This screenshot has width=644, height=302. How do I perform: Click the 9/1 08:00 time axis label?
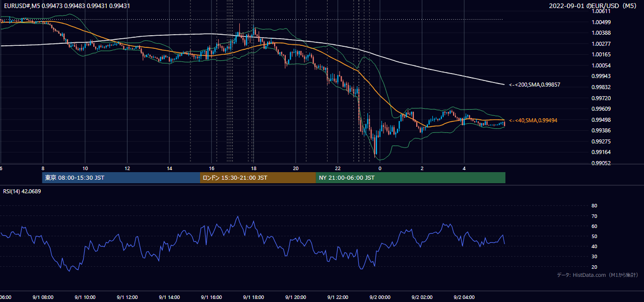[x=42, y=297]
